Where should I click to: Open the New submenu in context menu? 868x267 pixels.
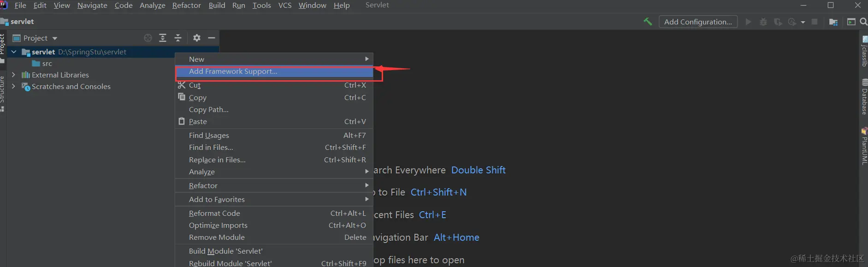274,59
